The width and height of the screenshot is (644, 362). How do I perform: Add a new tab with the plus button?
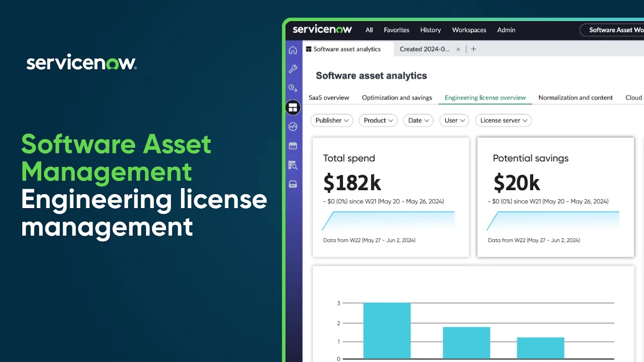click(x=473, y=49)
